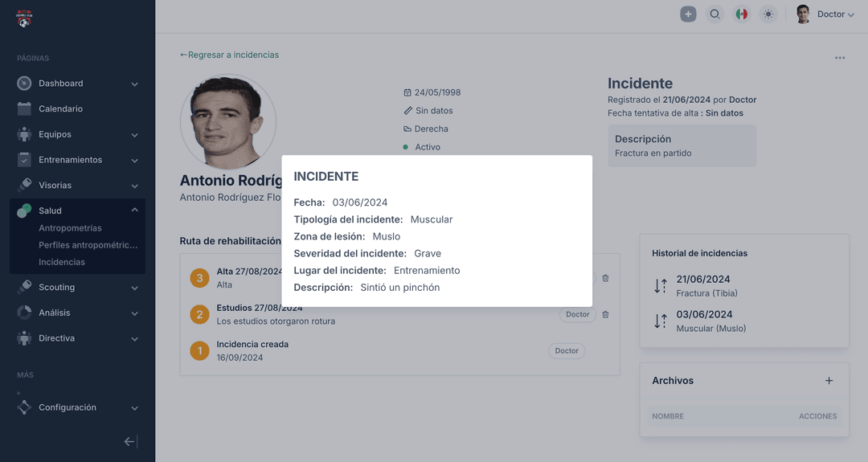Viewport: 868px width, 462px height.
Task: Click the Directiva people icon
Action: [x=24, y=338]
